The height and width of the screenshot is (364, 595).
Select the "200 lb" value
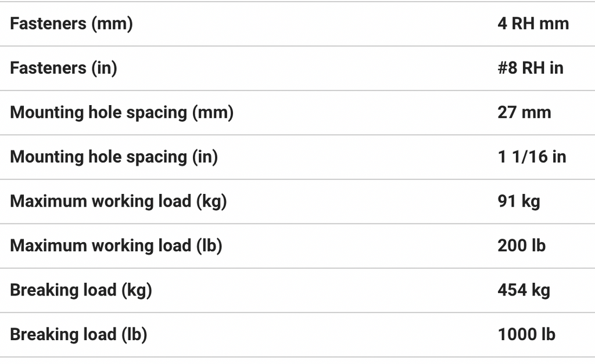click(x=521, y=246)
